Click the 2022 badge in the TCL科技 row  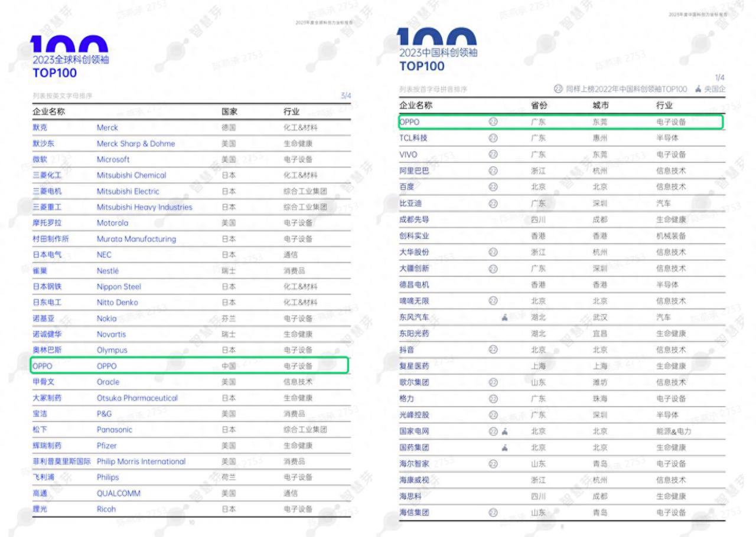pos(493,138)
